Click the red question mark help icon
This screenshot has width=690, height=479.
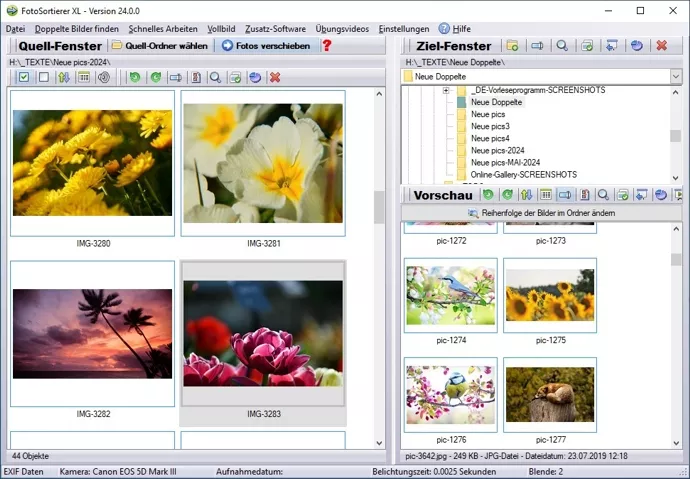tap(326, 46)
